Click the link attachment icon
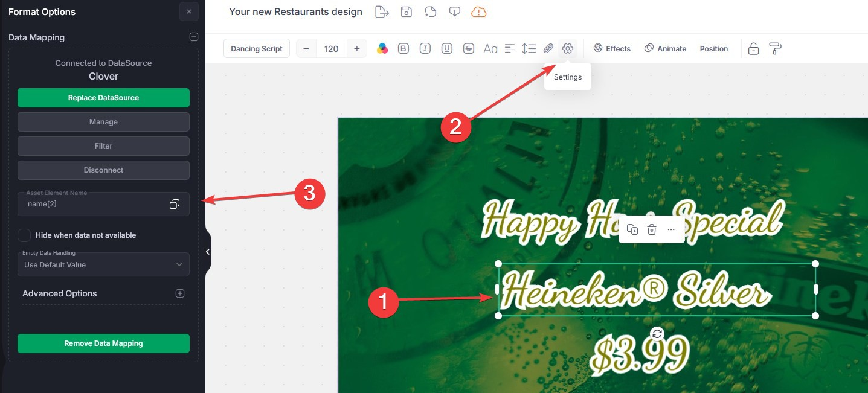 coord(548,49)
